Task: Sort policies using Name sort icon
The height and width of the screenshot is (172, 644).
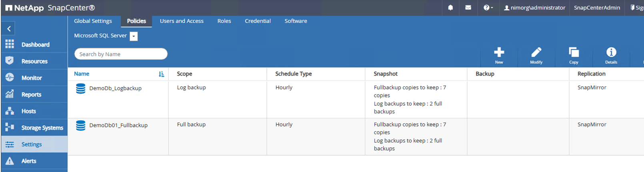Action: [161, 74]
